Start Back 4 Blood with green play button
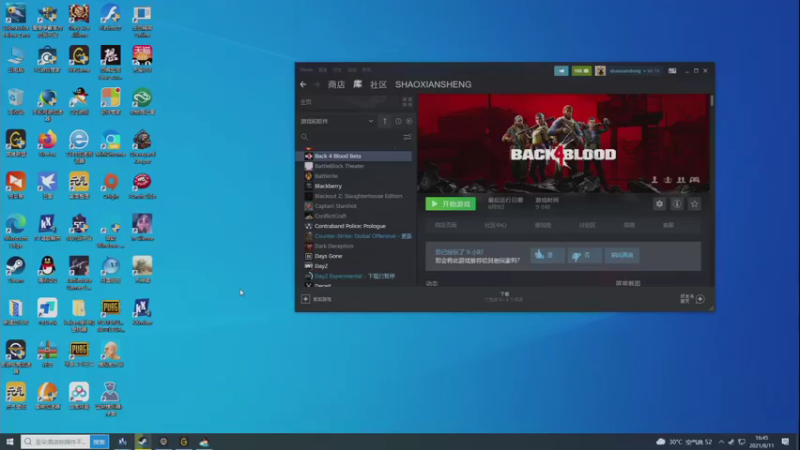 pyautogui.click(x=451, y=204)
